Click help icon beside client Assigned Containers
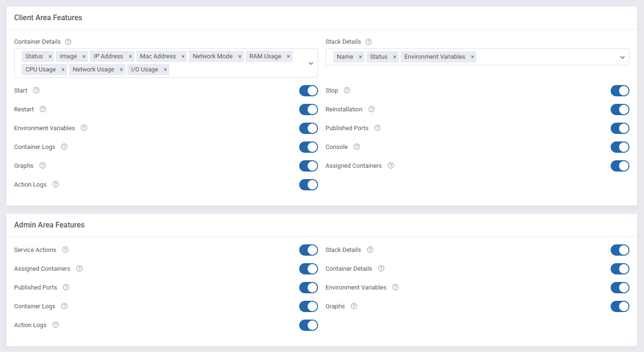The height and width of the screenshot is (352, 644). 391,165
